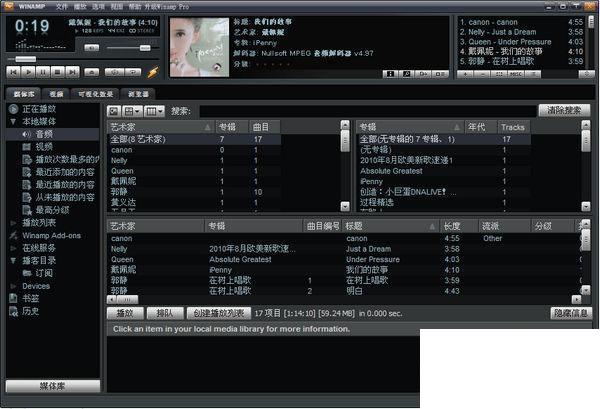This screenshot has height=409, width=600.
Task: Select the 音频 sidebar item
Action: pyautogui.click(x=44, y=134)
